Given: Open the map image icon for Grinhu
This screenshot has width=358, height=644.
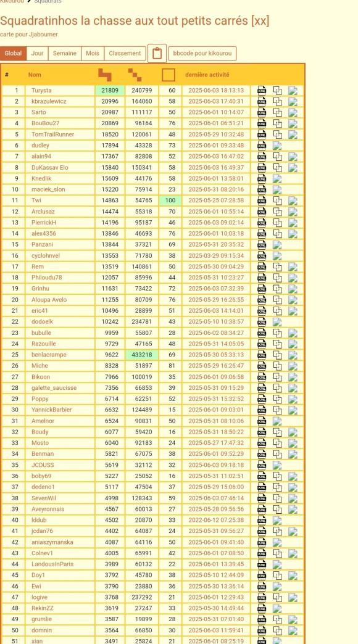Looking at the screenshot, I should coord(293,289).
